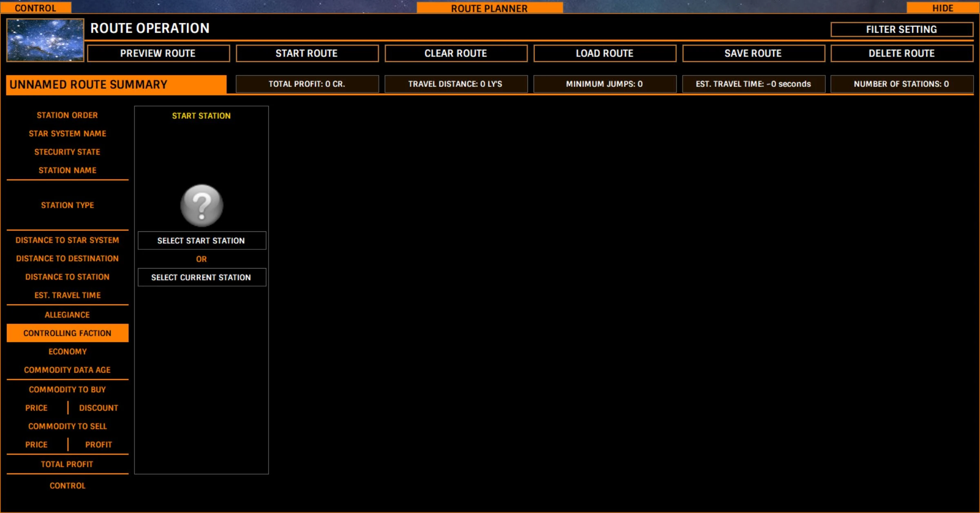Switch to the ROUTE PLANNER tab
Screen dimensions: 980x513
coord(489,8)
